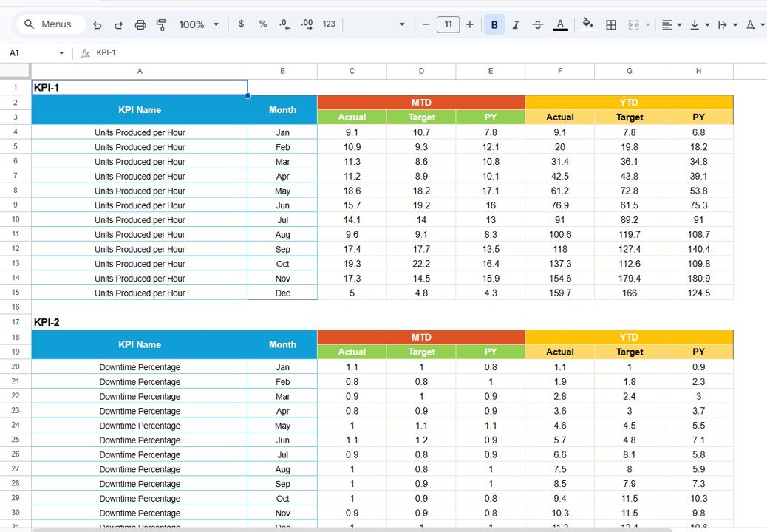Viewport: 767px width, 532px height.
Task: Decrease decimal places using toolbar icon
Action: click(284, 24)
